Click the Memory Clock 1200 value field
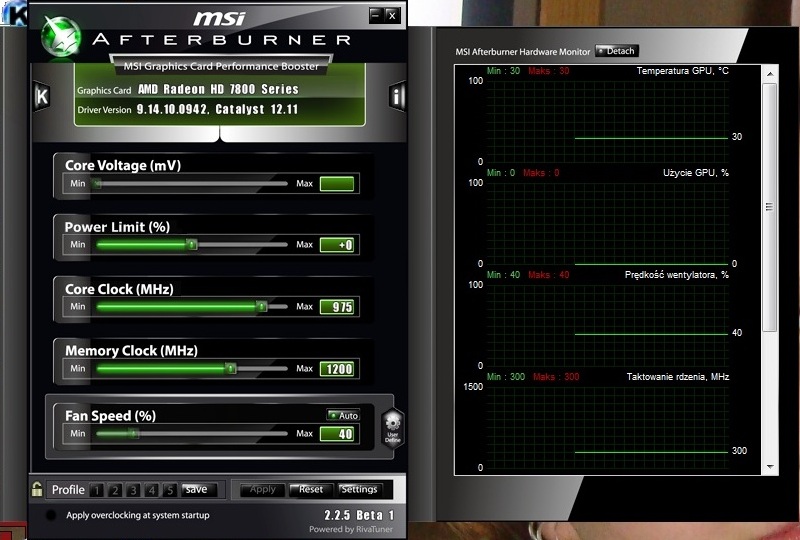This screenshot has height=540, width=800. (x=337, y=369)
